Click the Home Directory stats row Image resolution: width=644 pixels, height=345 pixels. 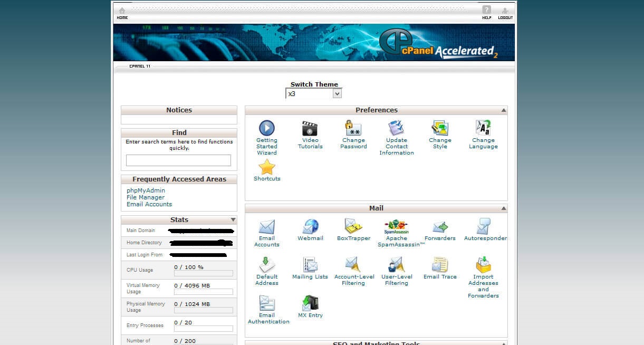[179, 243]
